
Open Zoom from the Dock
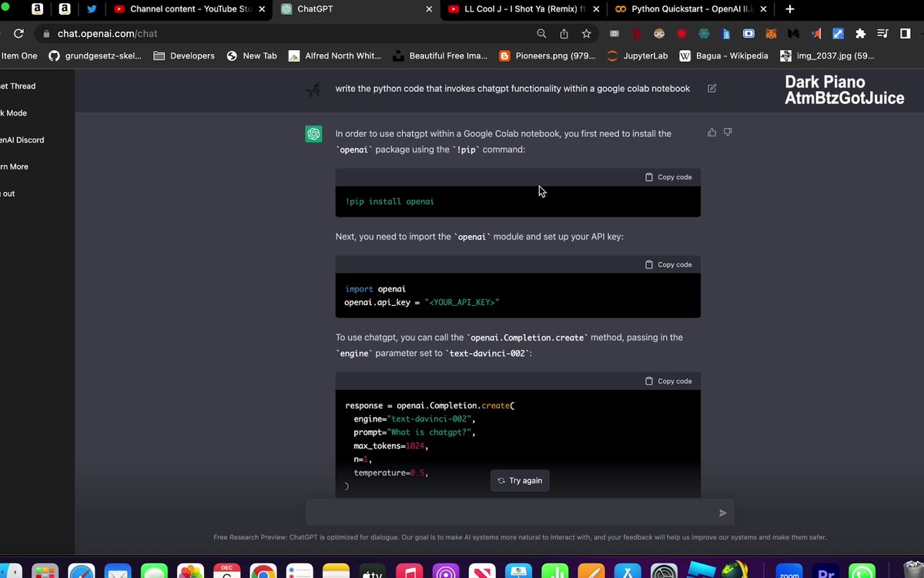pyautogui.click(x=789, y=572)
